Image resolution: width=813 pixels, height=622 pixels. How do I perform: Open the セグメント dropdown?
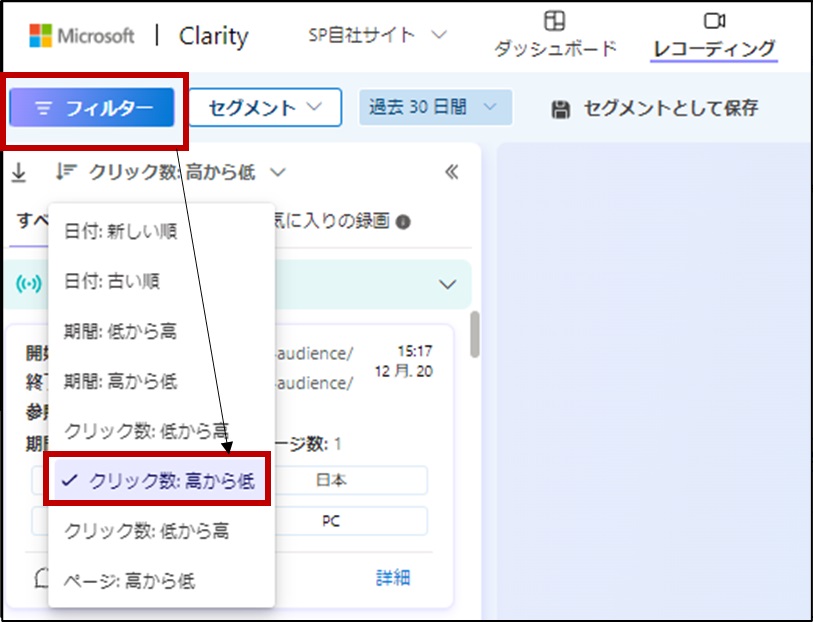pyautogui.click(x=265, y=107)
